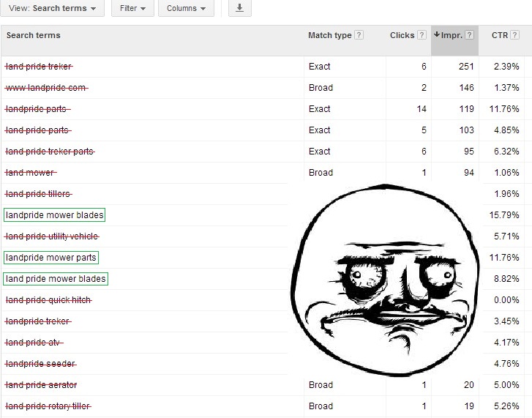Select search term 'land mower'
This screenshot has height=418, width=532.
pyautogui.click(x=31, y=173)
